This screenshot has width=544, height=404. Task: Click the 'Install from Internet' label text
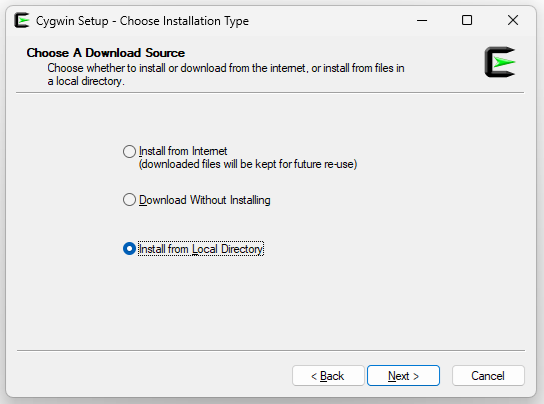[183, 151]
